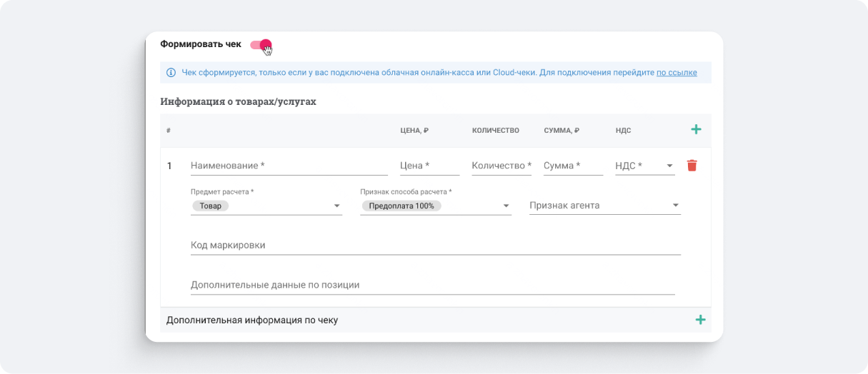Focus the Код маркировки field
The height and width of the screenshot is (374, 868).
coord(435,245)
